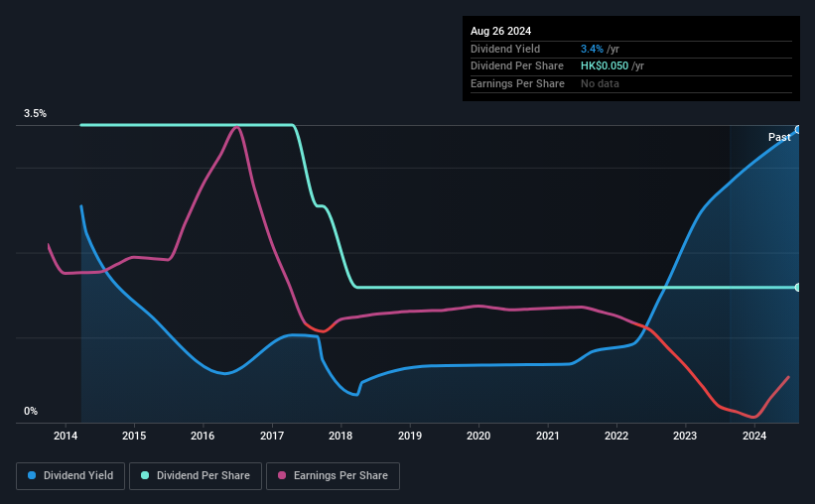This screenshot has height=504, width=815.
Task: Click the teal Dividend Per Share legend dot
Action: point(145,475)
